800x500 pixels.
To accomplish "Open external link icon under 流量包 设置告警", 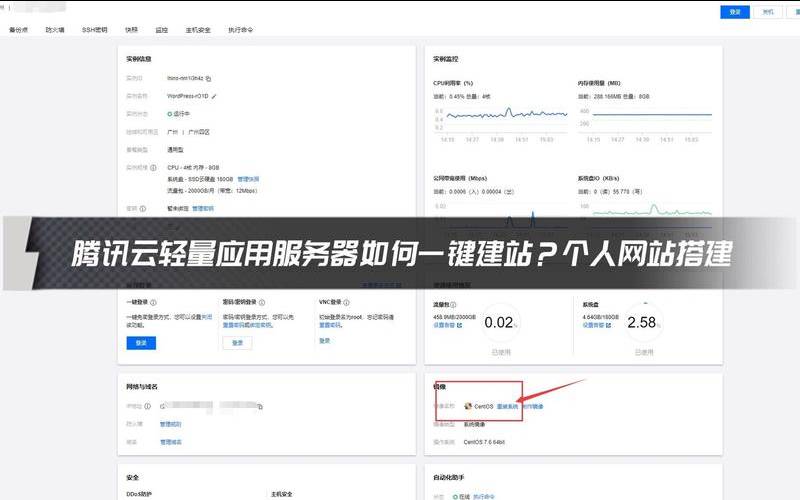I will click(x=459, y=325).
